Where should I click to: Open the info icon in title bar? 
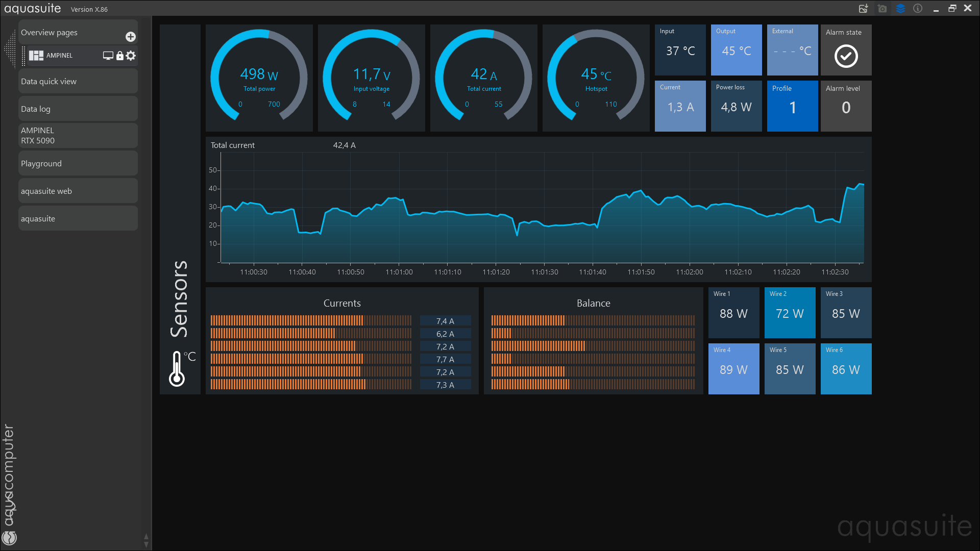[918, 9]
